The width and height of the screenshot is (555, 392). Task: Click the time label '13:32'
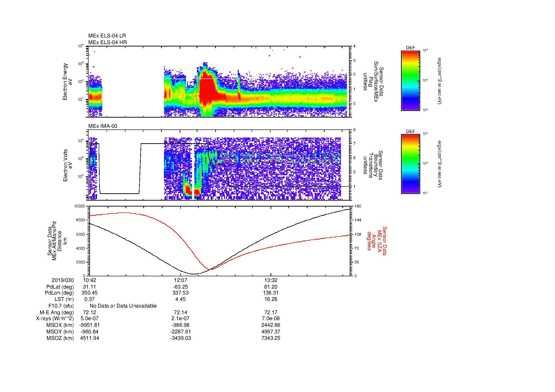[x=271, y=280]
